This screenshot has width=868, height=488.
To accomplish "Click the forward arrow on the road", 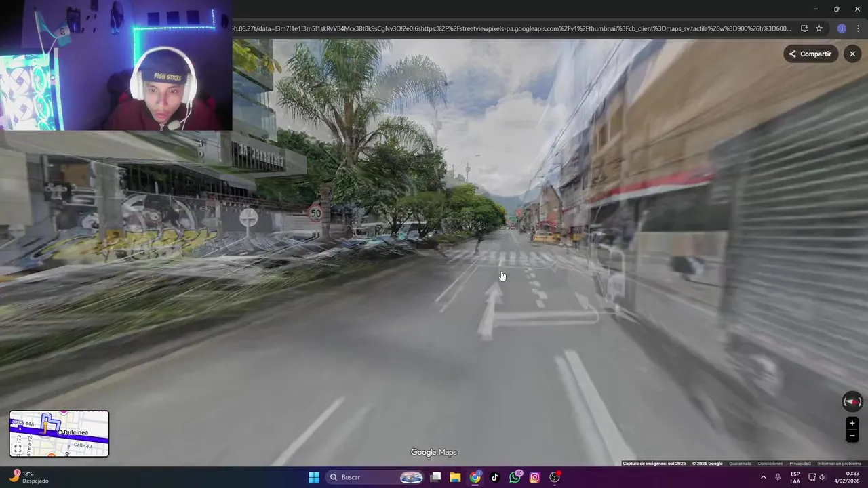I will 488,312.
